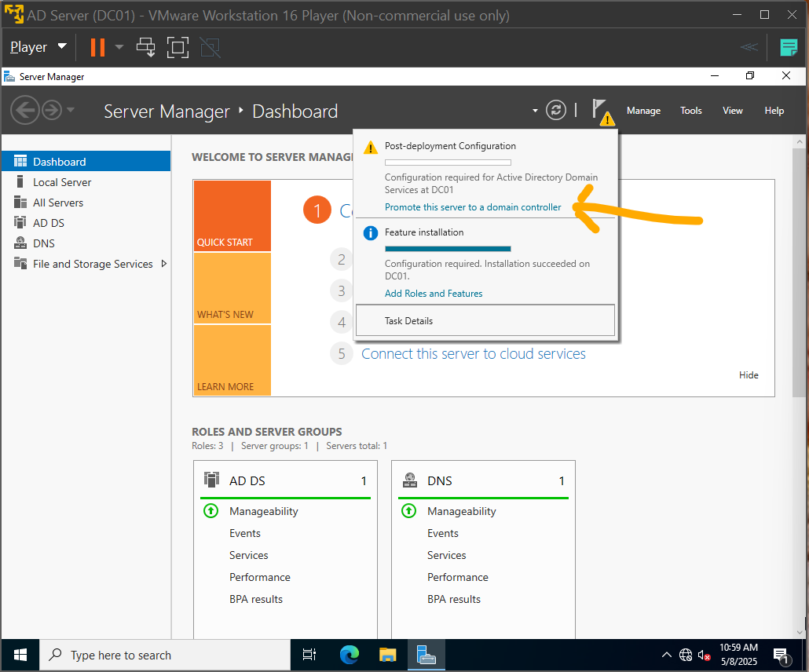
Task: Open Manageability in the DNS tile
Action: (x=461, y=511)
